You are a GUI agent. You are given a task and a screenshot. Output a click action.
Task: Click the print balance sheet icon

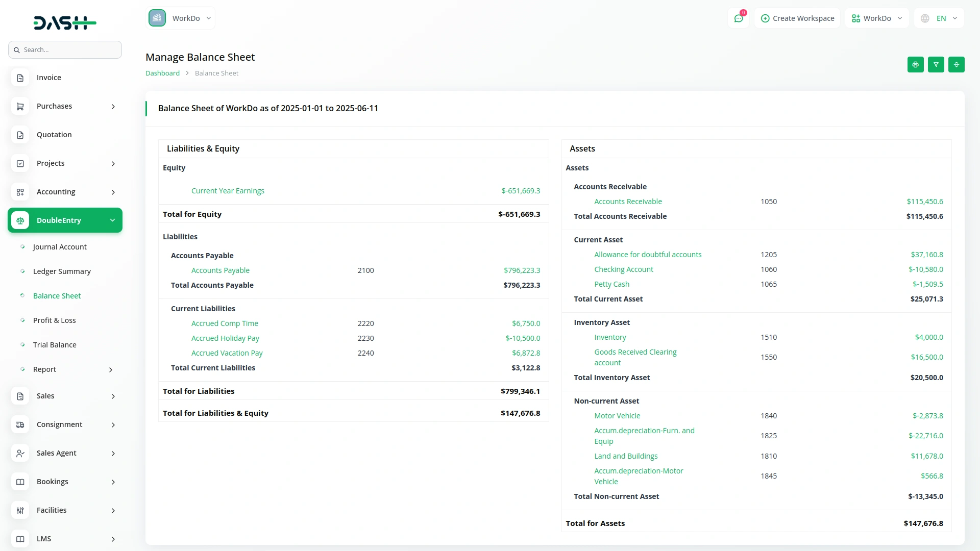[915, 65]
